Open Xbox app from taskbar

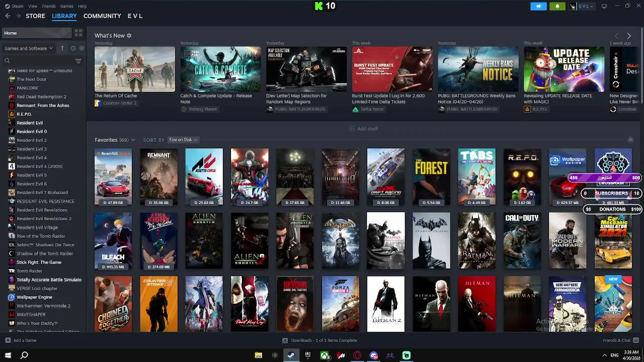325,355
